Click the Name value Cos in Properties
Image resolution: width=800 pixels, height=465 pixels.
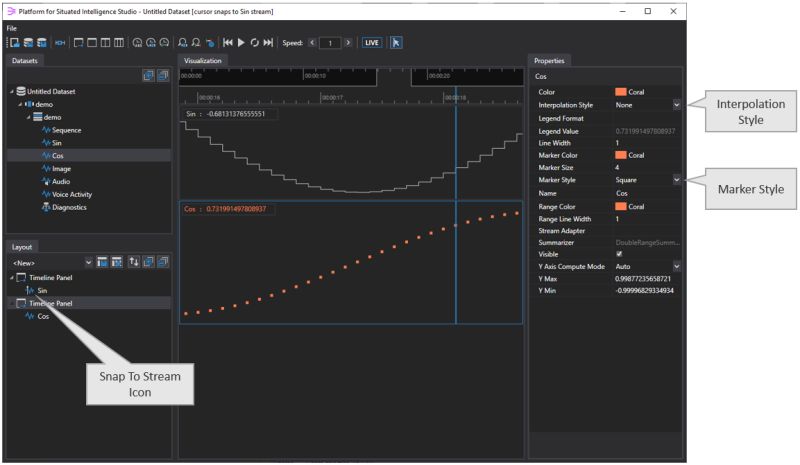tap(621, 193)
